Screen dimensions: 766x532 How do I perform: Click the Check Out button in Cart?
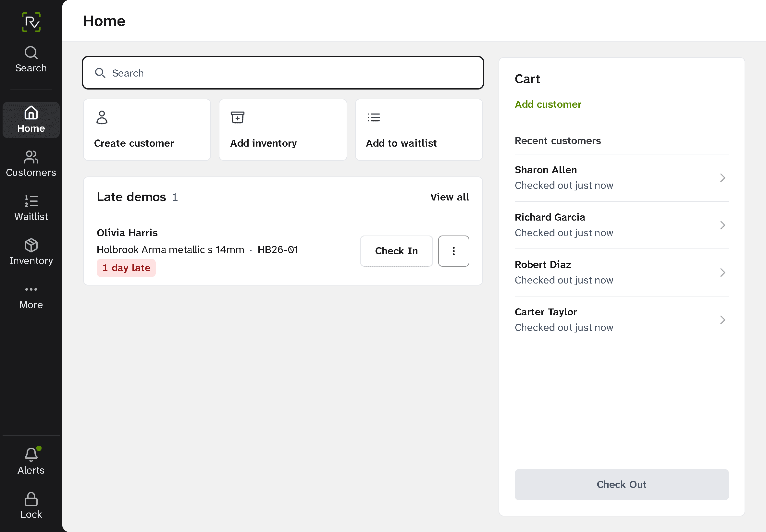(x=622, y=484)
